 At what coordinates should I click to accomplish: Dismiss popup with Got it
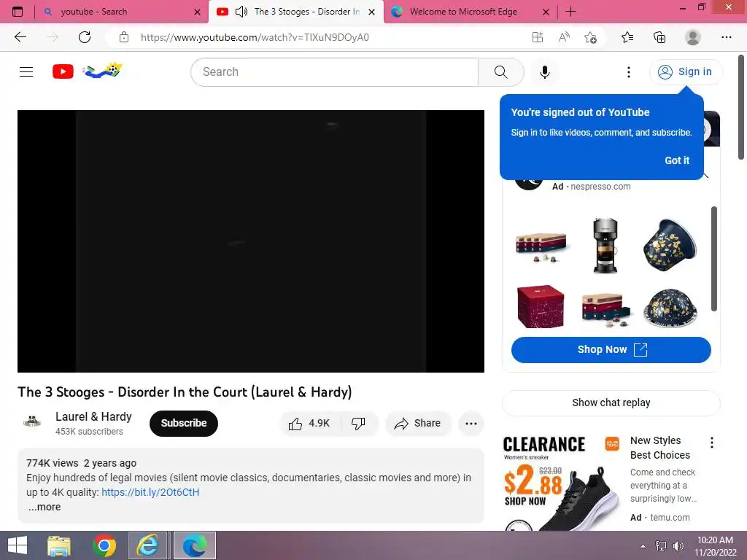[676, 160]
